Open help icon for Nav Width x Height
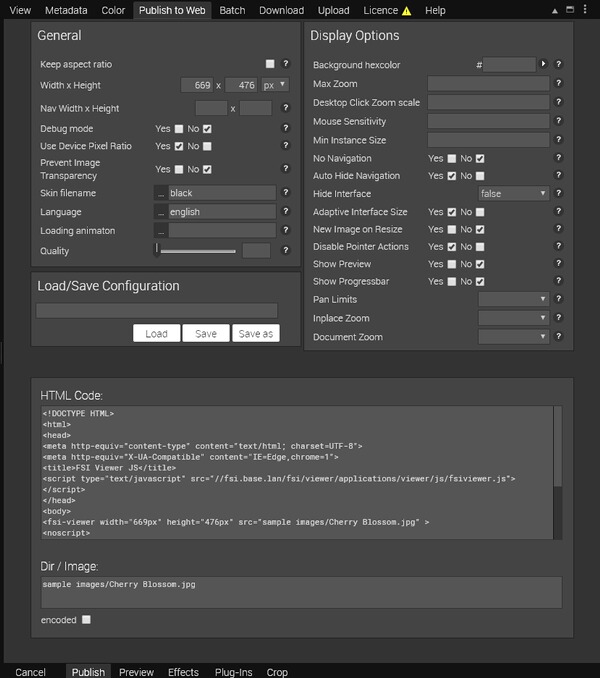Screen dimensions: 600x678 pyautogui.click(x=285, y=108)
